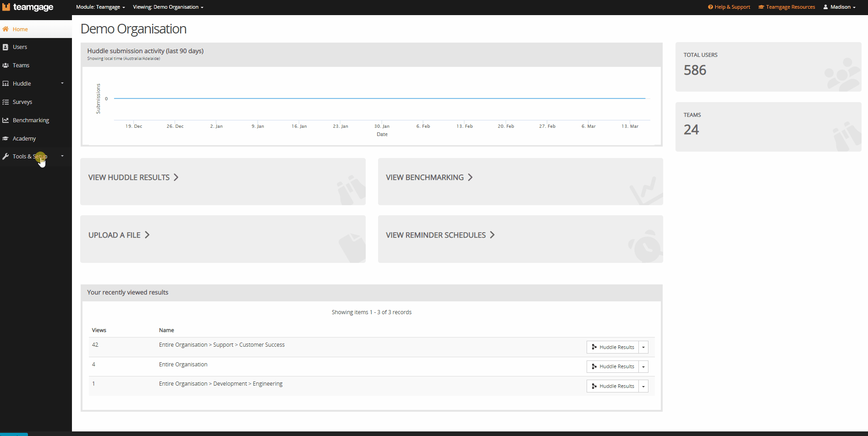Click 'Huddle submission activity (last 90 days)' heading
The image size is (868, 436).
[145, 51]
